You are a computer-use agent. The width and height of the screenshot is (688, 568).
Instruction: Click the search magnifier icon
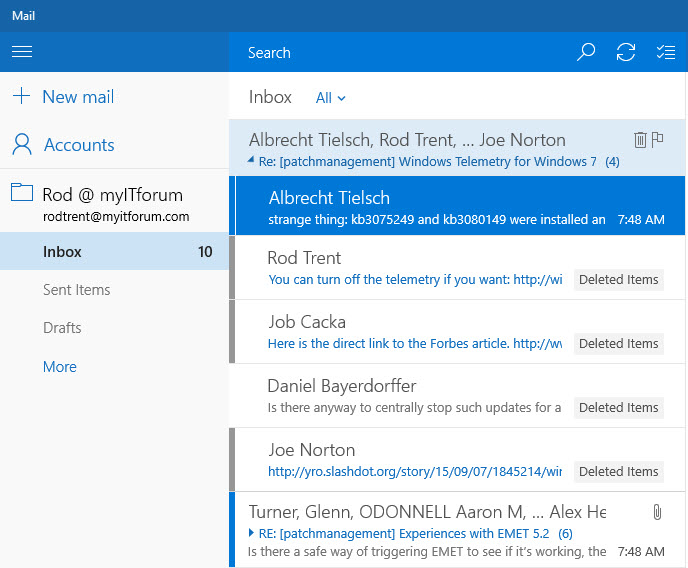[587, 53]
